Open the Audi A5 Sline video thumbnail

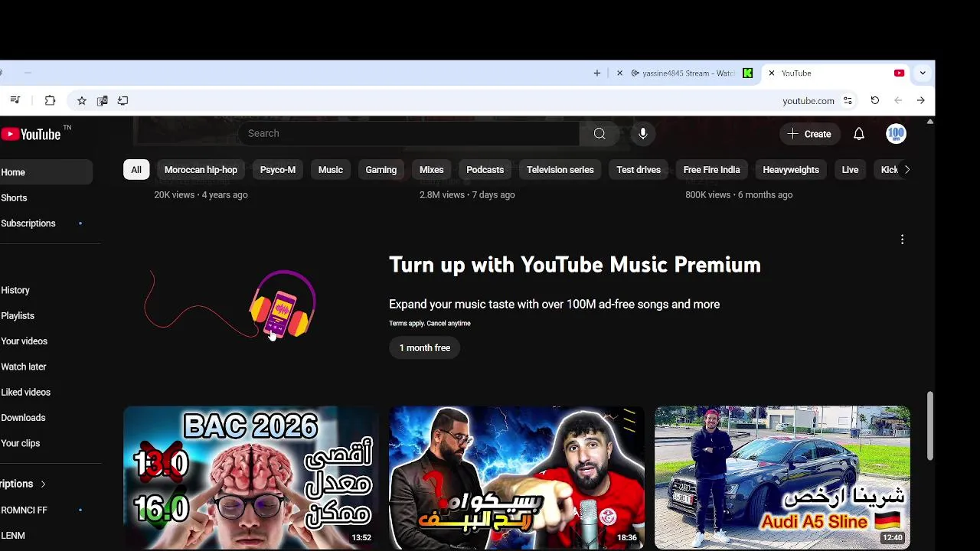[782, 478]
